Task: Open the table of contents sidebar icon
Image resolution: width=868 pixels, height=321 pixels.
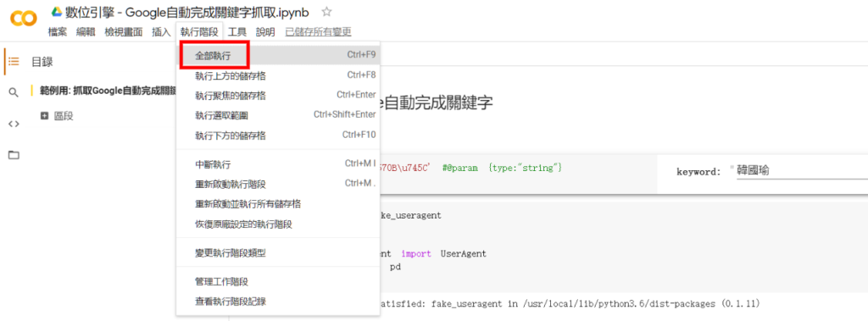Action: point(14,62)
